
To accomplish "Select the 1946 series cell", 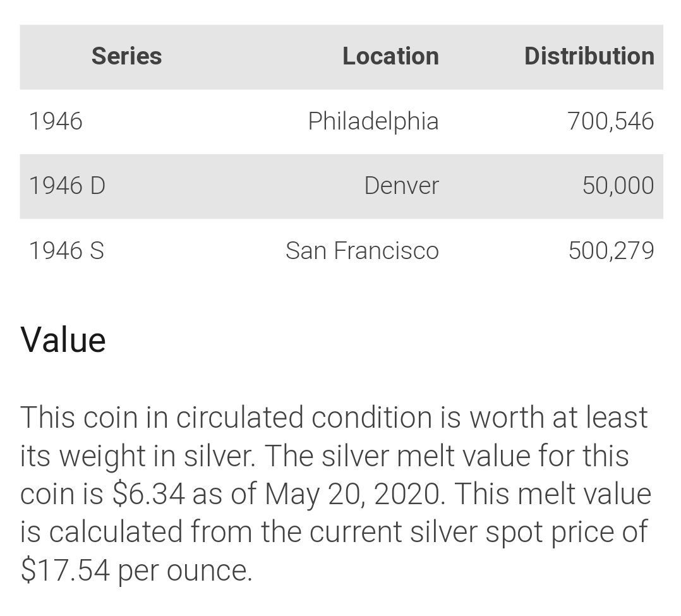I will [x=56, y=121].
